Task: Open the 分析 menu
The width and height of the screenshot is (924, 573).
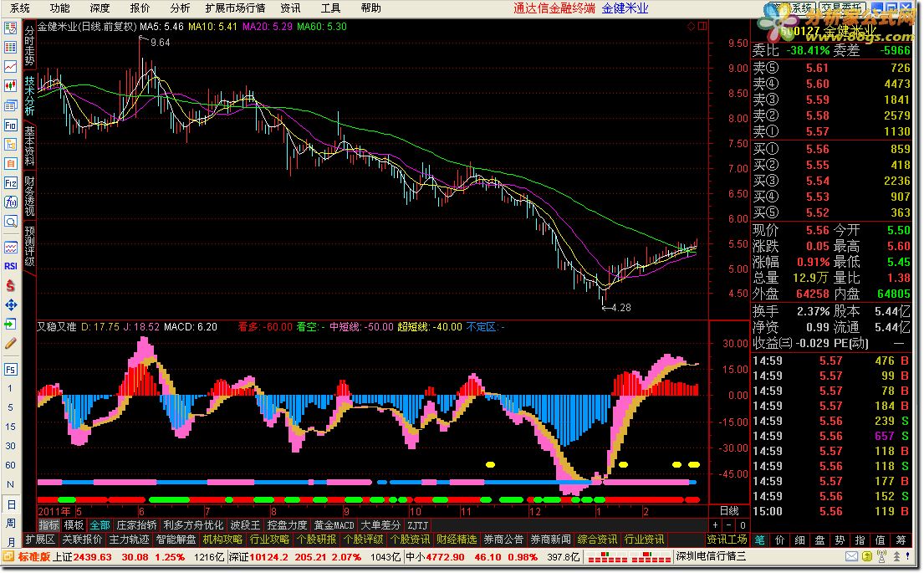Action: click(x=180, y=8)
